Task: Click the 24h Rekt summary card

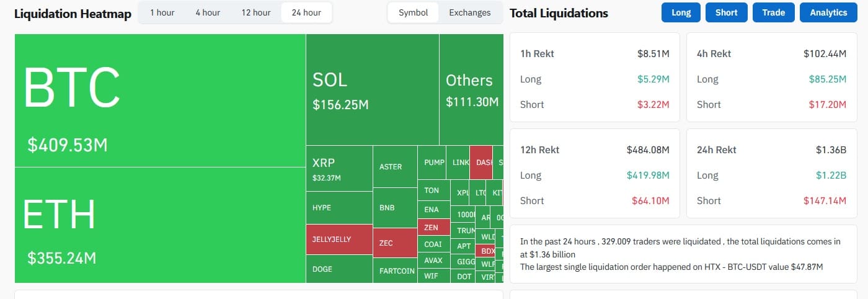Action: tap(771, 174)
